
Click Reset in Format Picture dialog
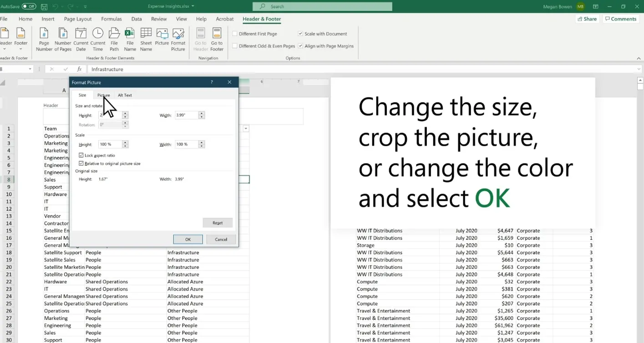tap(218, 223)
